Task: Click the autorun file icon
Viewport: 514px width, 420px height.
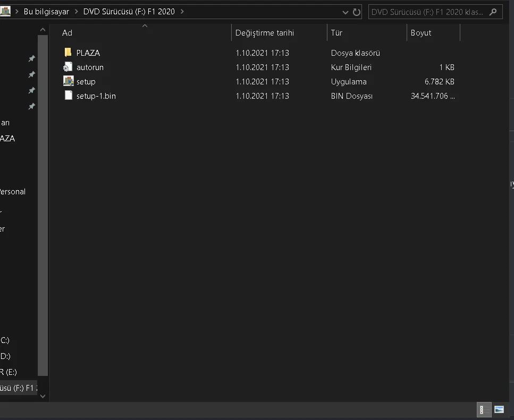Action: (x=68, y=67)
